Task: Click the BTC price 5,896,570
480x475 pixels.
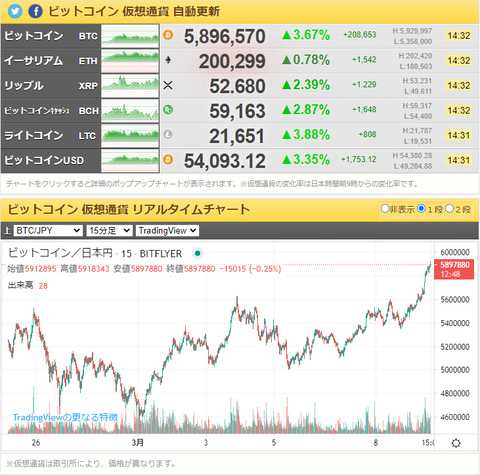Action: pos(225,36)
